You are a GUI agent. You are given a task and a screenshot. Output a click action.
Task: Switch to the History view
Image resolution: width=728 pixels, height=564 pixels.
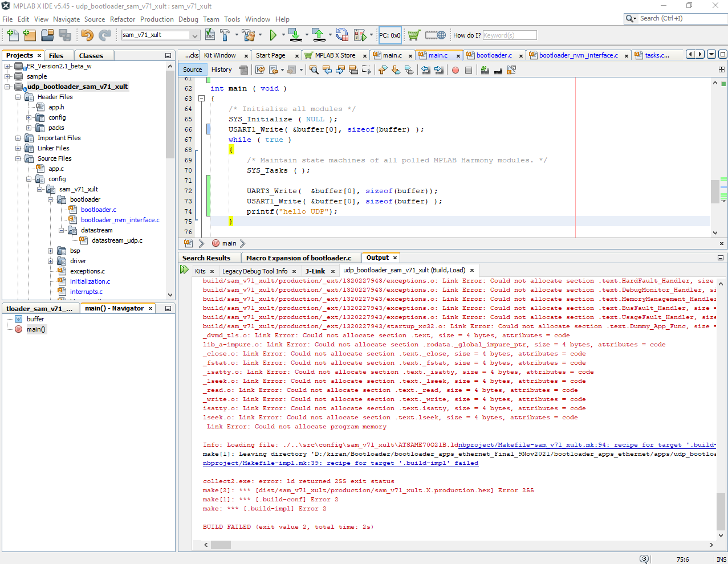221,69
